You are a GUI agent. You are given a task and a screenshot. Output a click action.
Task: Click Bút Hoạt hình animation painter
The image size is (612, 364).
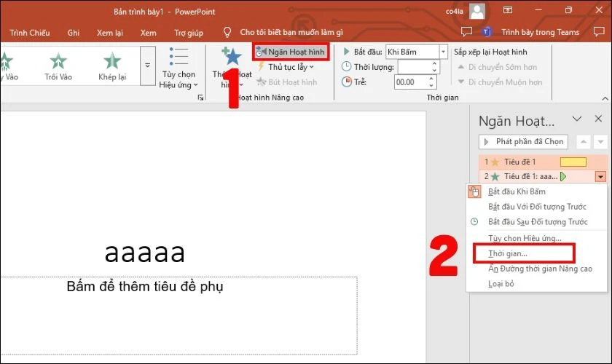(x=287, y=82)
